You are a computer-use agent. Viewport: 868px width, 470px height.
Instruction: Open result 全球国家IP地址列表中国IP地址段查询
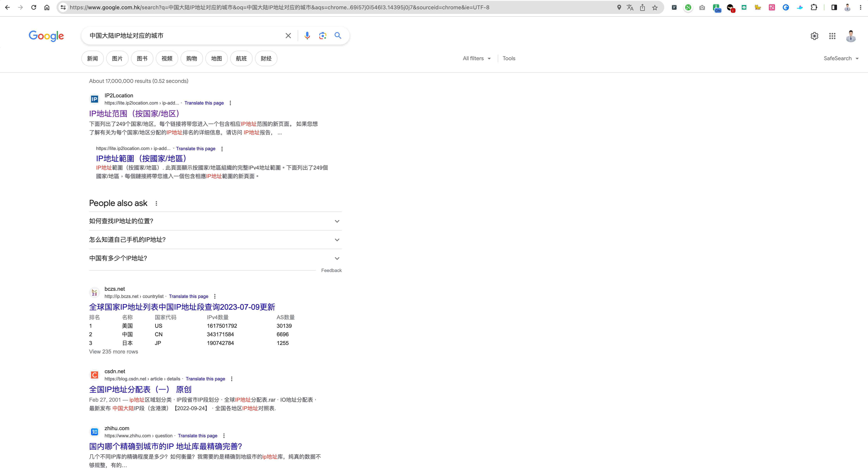click(182, 307)
